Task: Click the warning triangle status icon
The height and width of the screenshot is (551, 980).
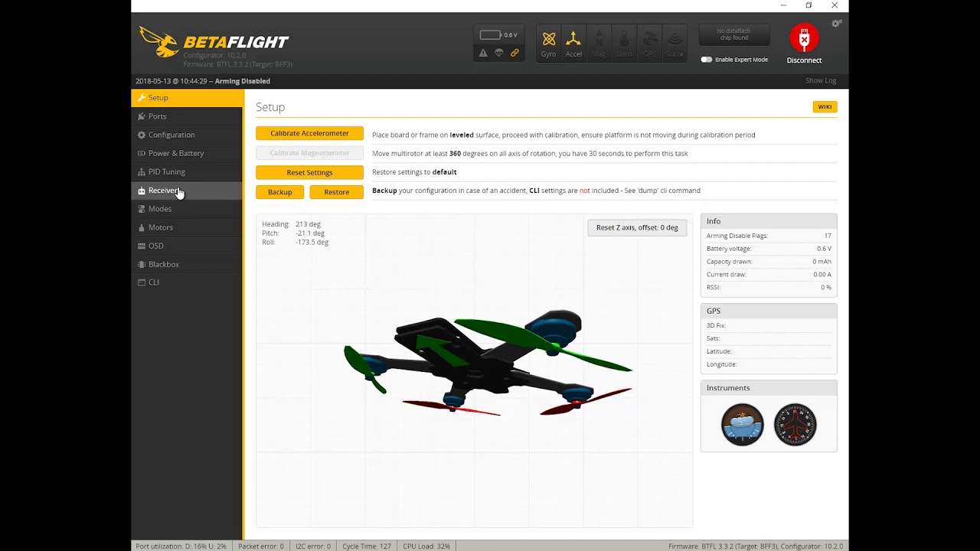Action: pos(482,53)
